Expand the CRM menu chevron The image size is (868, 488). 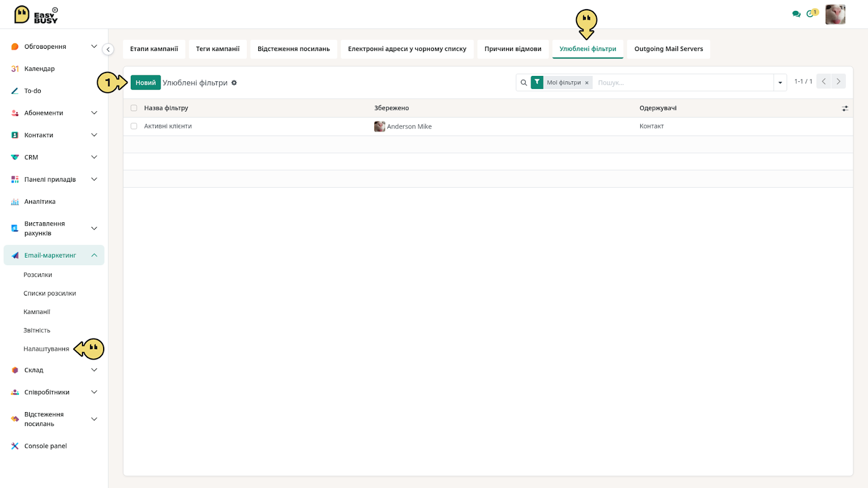coord(94,157)
